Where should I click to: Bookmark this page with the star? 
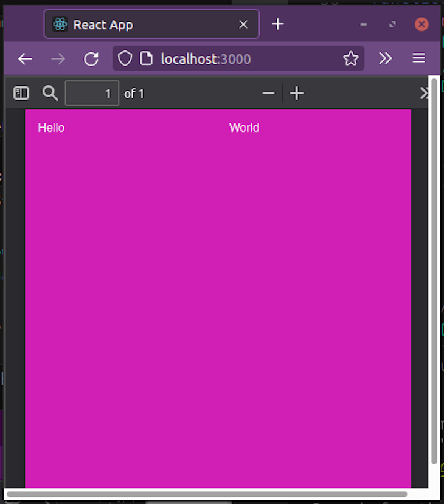click(x=350, y=58)
